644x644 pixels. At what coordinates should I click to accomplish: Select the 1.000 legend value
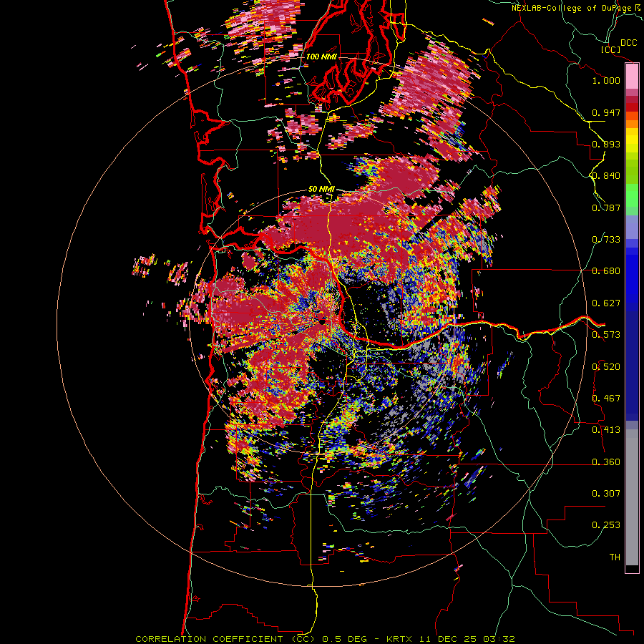pyautogui.click(x=606, y=80)
